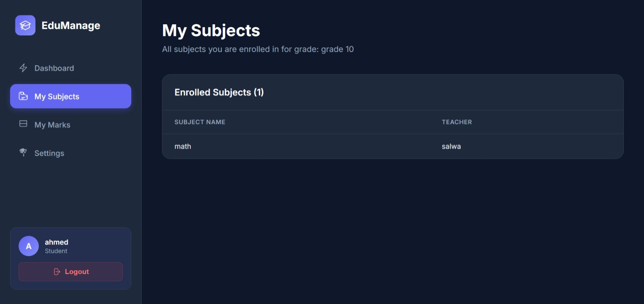Click the TEACHER column header
644x304 pixels.
click(457, 122)
